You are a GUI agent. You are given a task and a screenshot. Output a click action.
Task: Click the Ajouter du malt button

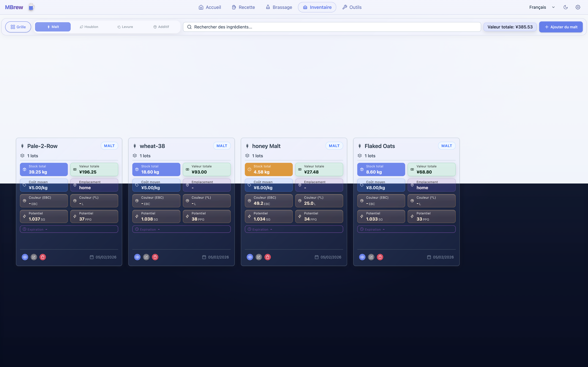(561, 27)
